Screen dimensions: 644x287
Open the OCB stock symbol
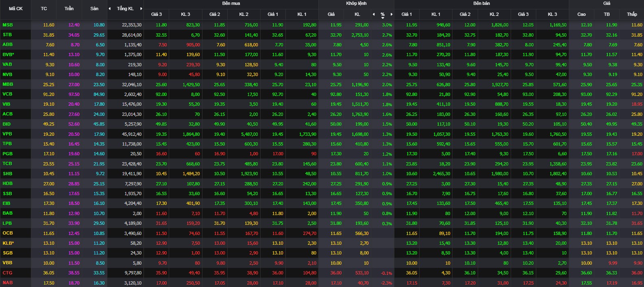pos(8,233)
